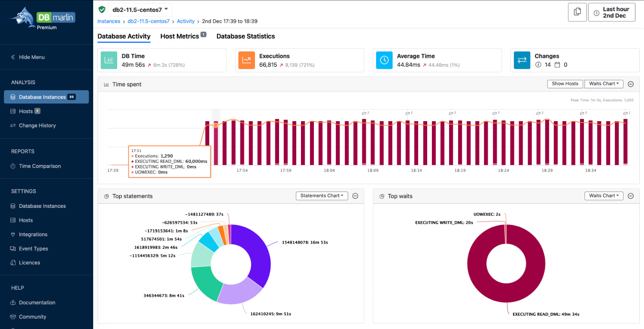Click the Changes arrows icon
Viewport: 644px width, 329px height.
[x=522, y=60]
